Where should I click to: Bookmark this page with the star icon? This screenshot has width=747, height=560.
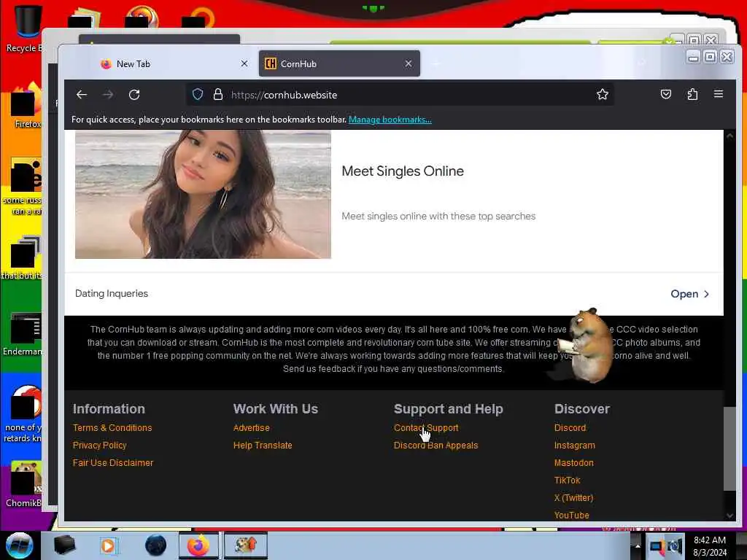pos(602,94)
